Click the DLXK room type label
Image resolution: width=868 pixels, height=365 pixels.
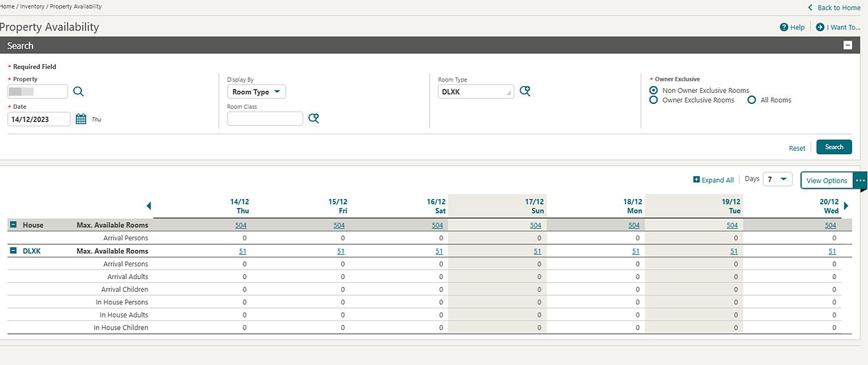point(32,251)
